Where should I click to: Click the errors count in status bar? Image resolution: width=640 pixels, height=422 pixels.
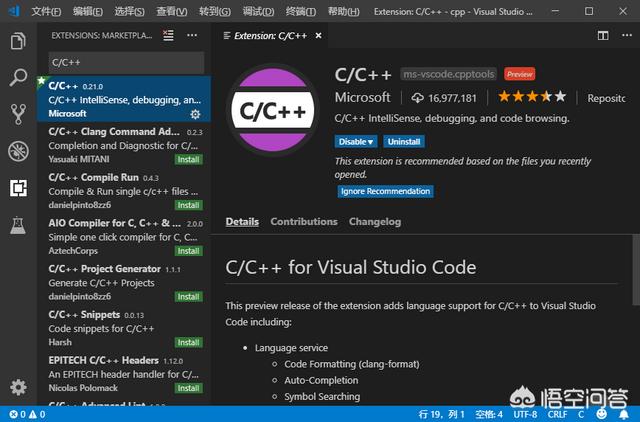tap(17, 415)
